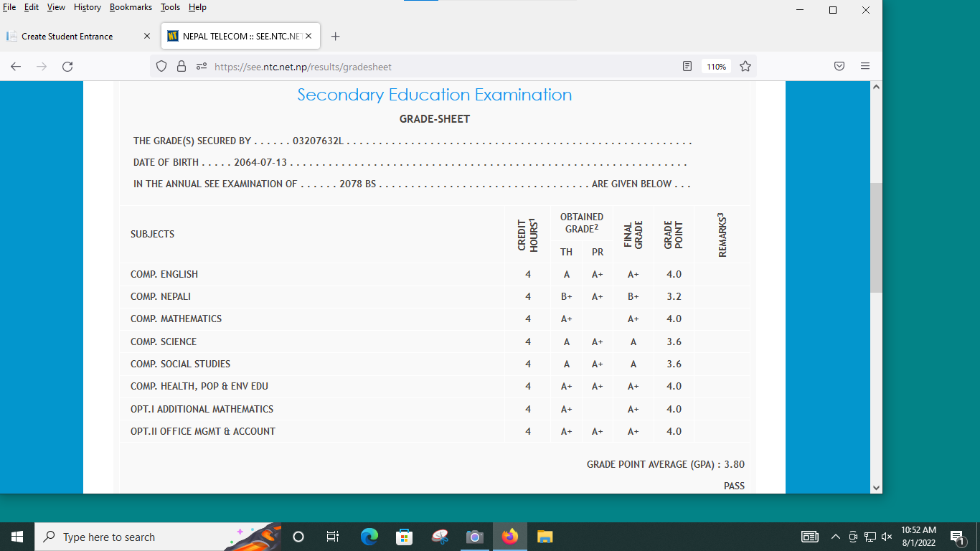Viewport: 980px width, 551px height.
Task: Click the Firefox reload page button
Action: click(67, 67)
